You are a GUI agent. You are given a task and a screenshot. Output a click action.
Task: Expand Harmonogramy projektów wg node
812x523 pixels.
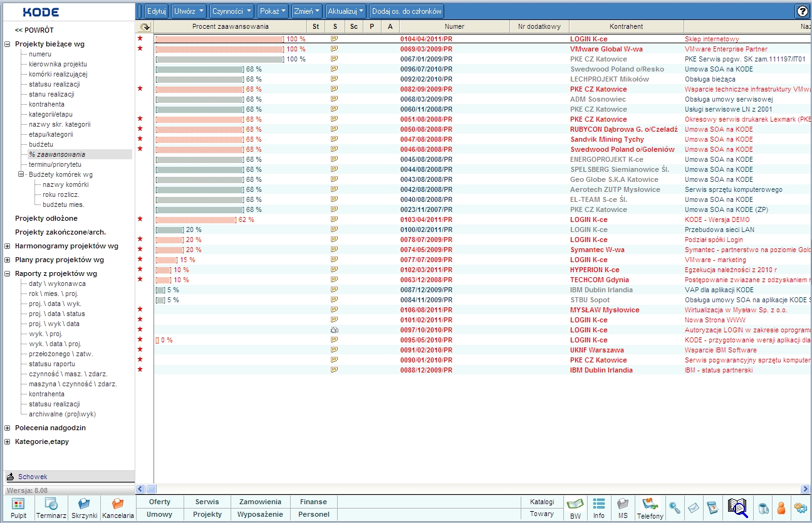pos(8,246)
